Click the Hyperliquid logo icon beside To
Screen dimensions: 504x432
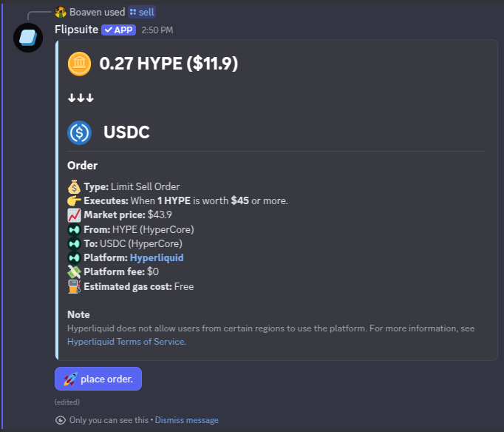pyautogui.click(x=74, y=244)
